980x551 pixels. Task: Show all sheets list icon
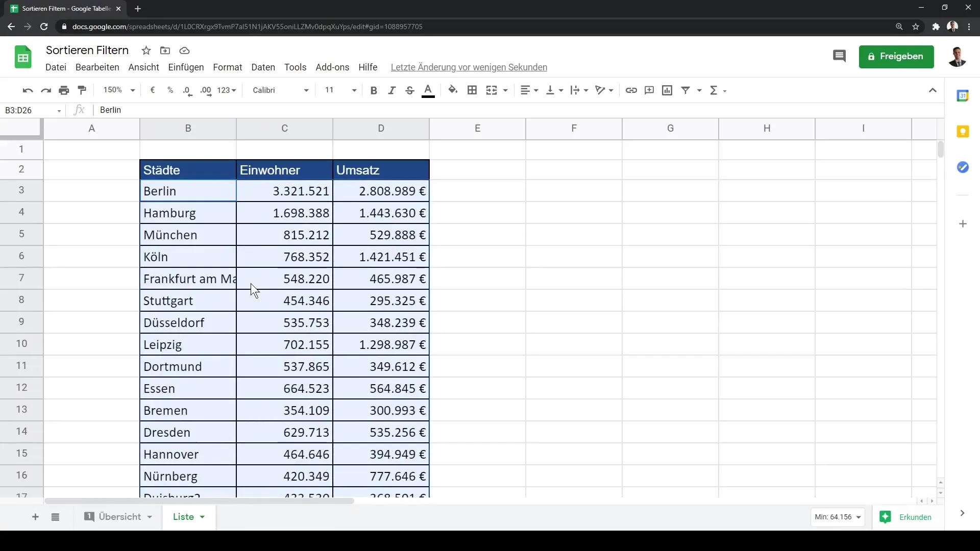[56, 517]
